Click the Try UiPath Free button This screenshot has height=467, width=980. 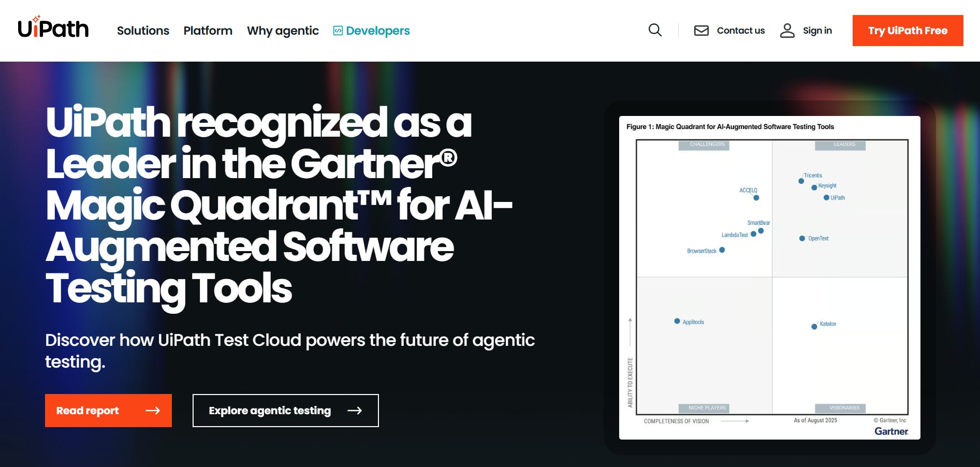[x=908, y=31]
